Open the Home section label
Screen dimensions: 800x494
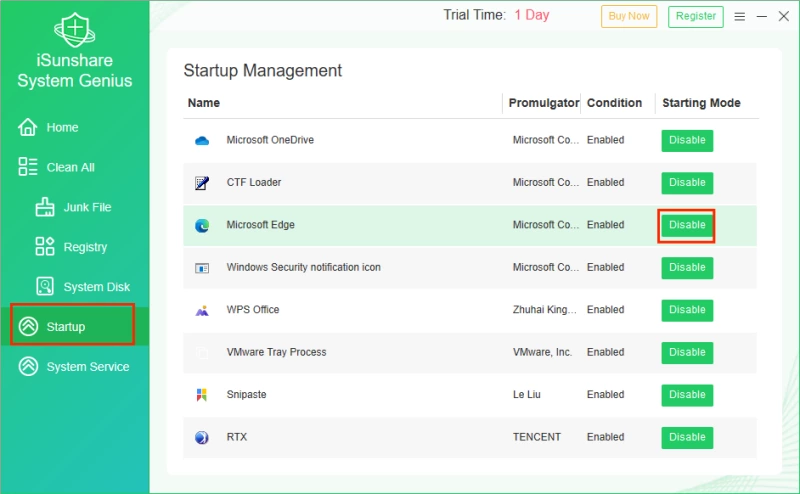point(62,128)
